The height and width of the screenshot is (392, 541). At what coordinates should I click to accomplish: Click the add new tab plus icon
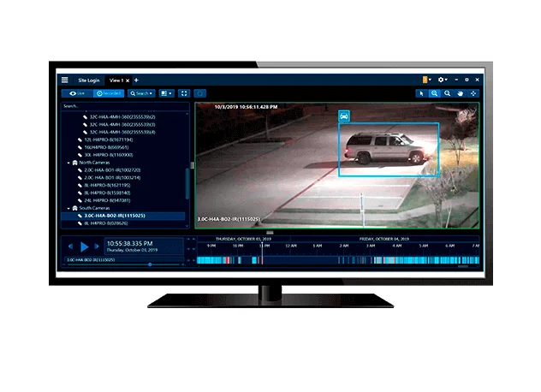click(x=136, y=80)
